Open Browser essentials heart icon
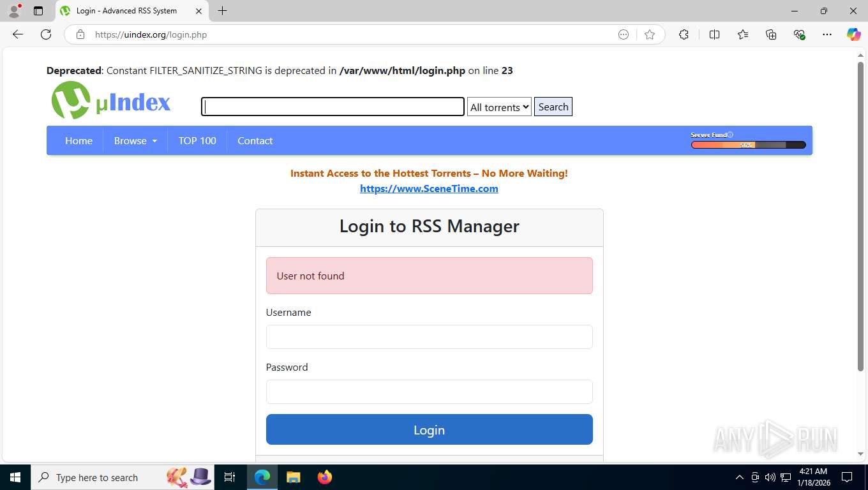This screenshot has height=490, width=868. (799, 34)
